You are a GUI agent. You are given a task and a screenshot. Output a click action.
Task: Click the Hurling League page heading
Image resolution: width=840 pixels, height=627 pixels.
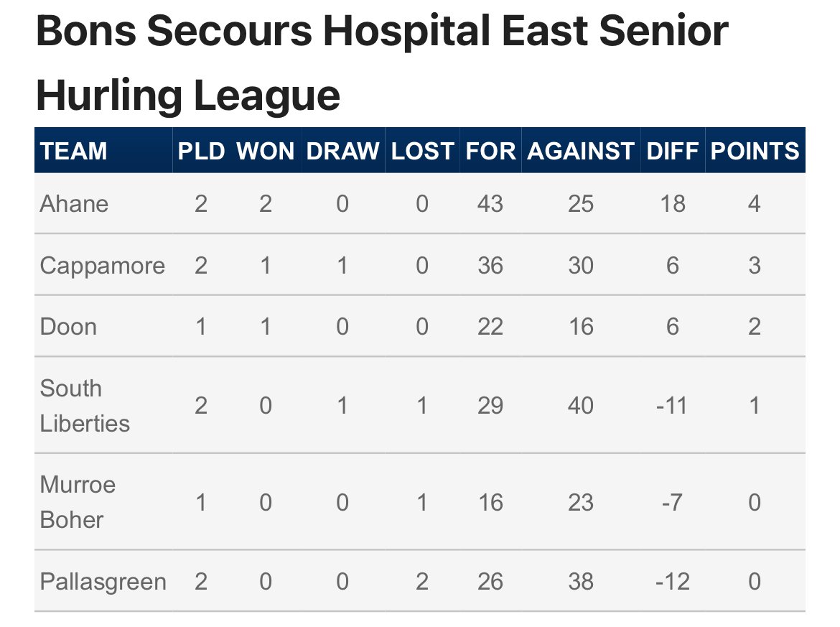click(x=382, y=62)
